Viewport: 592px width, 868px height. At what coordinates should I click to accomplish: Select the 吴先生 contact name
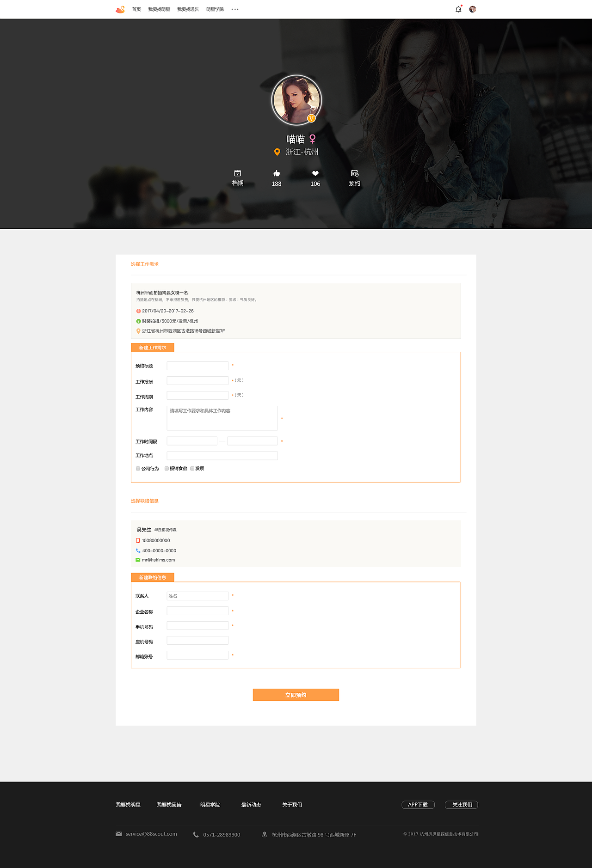144,530
